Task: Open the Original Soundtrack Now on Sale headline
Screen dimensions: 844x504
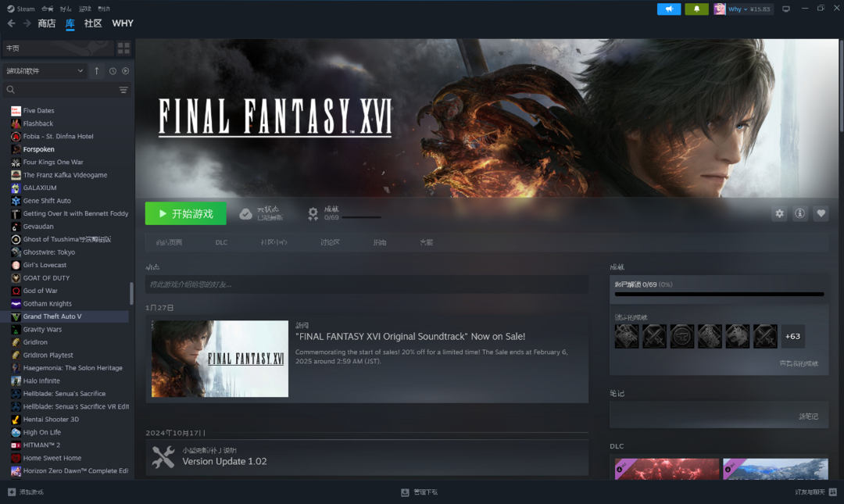Action: [410, 337]
